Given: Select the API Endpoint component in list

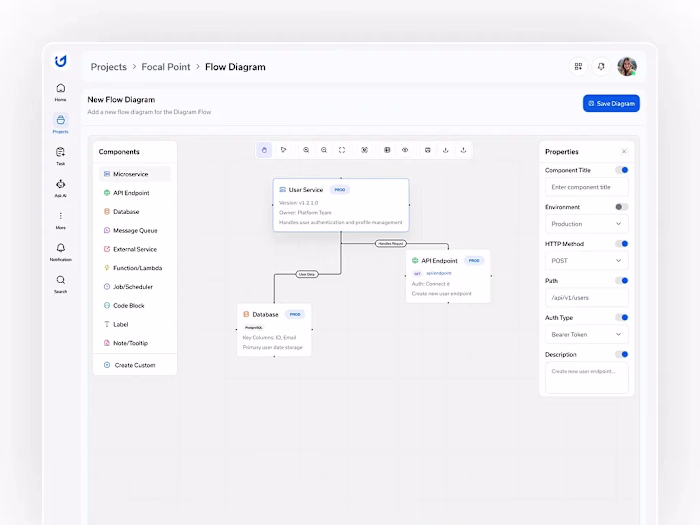Looking at the screenshot, I should (135, 193).
